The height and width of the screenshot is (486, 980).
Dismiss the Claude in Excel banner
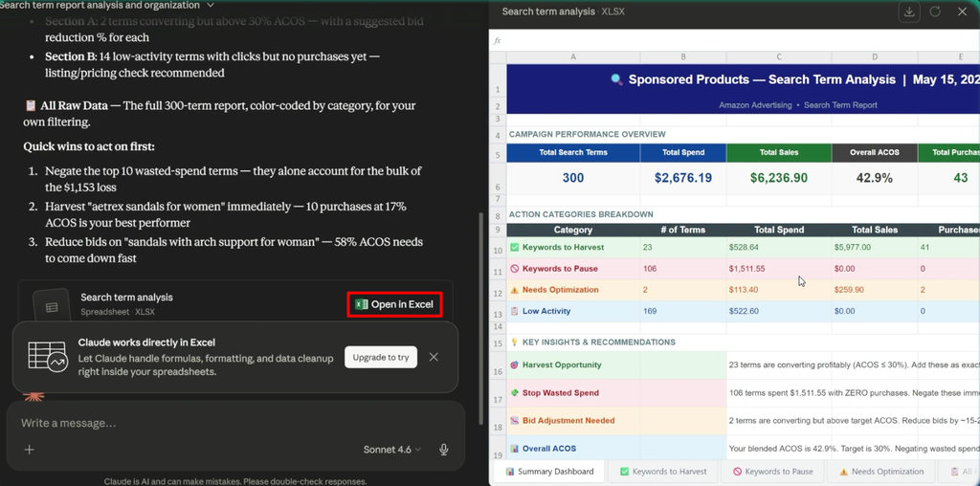[x=434, y=357]
